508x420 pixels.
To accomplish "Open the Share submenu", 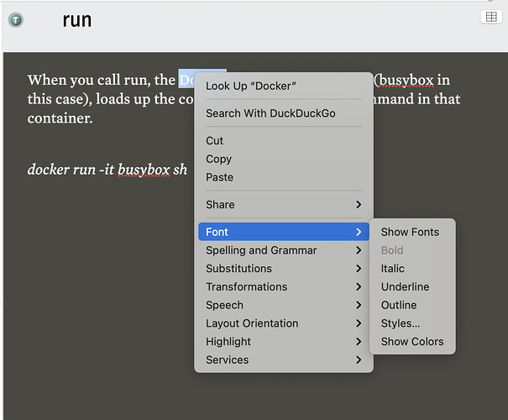I will 284,204.
